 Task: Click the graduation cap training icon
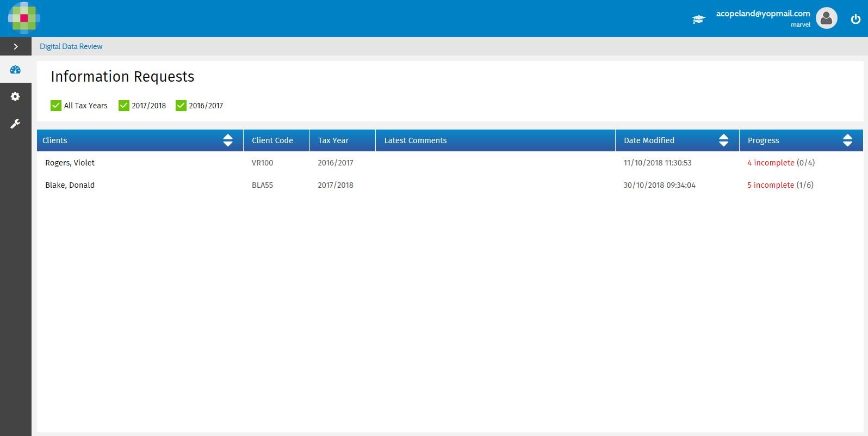[698, 20]
